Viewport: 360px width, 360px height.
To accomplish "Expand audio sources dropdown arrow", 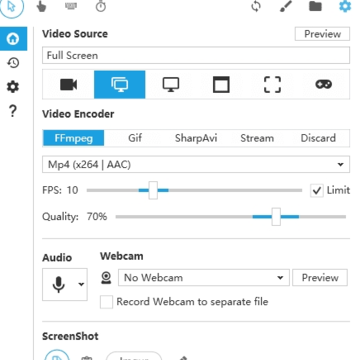I will 81,284.
